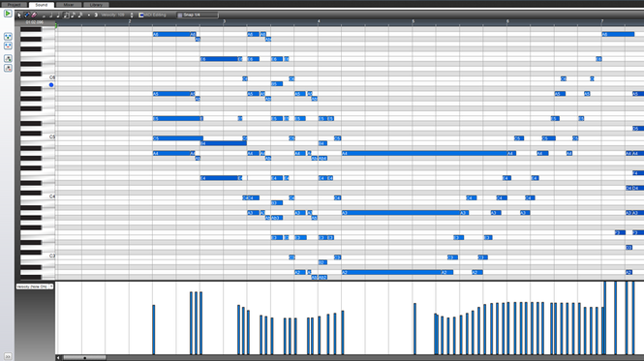
Task: Start playback with the green play button
Action: pyautogui.click(x=8, y=14)
